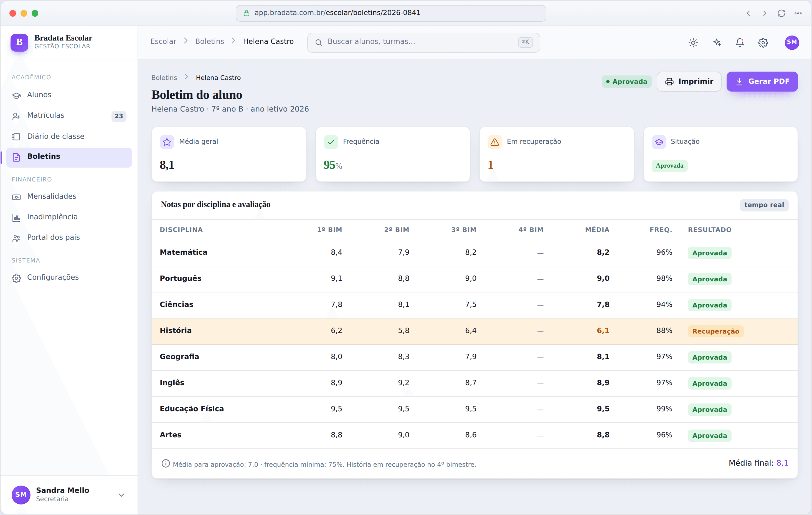This screenshot has width=812, height=515.
Task: Focus the Buscar alunos search field
Action: point(423,42)
